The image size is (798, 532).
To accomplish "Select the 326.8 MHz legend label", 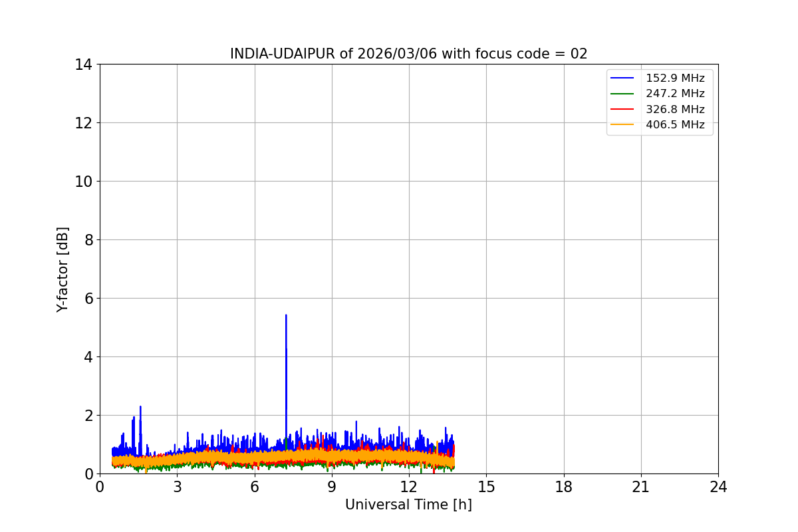I will pyautogui.click(x=675, y=109).
